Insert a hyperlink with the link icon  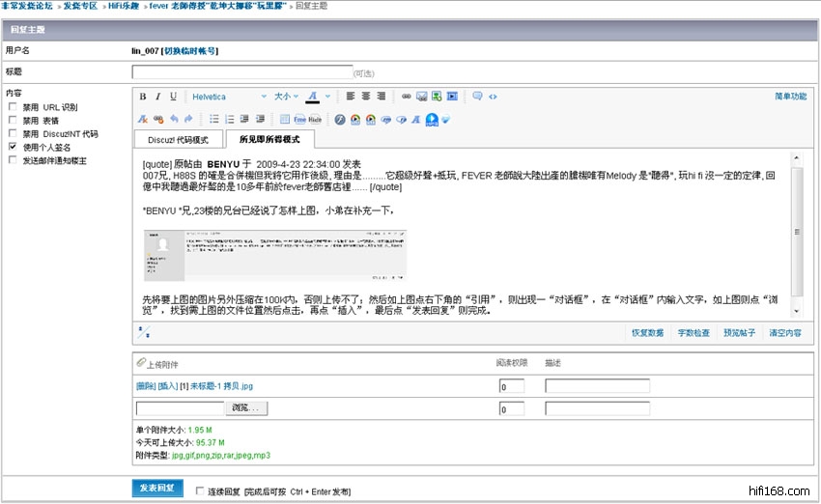tap(407, 97)
